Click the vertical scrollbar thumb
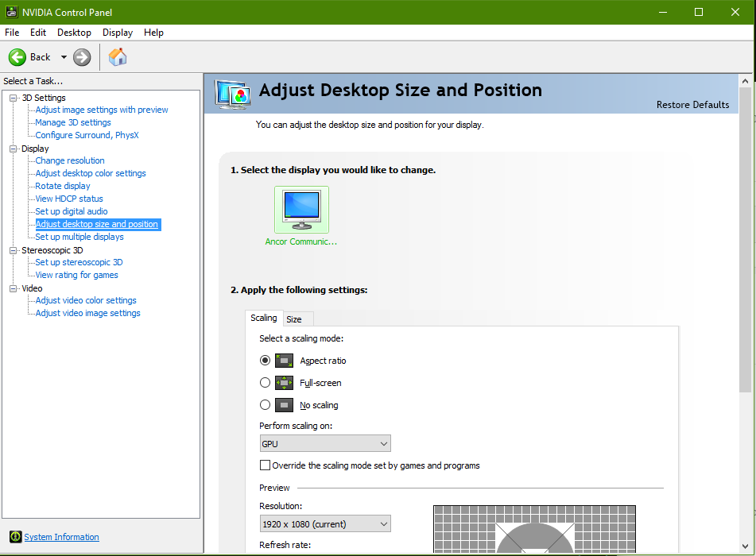The width and height of the screenshot is (756, 556). [746, 240]
